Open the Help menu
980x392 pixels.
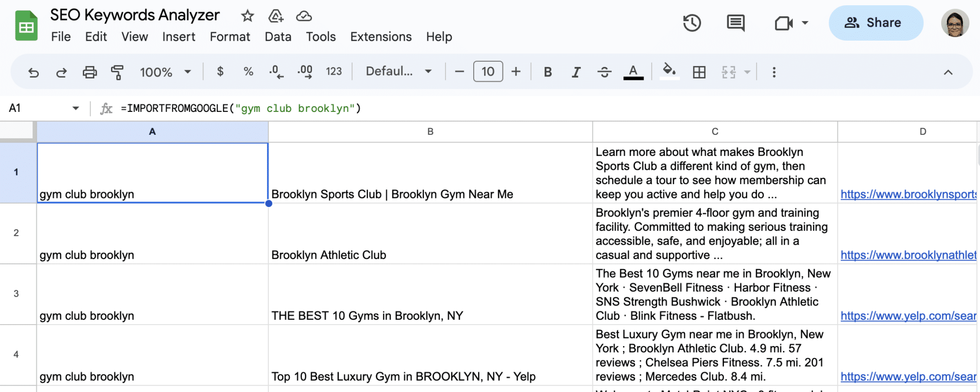pos(439,37)
